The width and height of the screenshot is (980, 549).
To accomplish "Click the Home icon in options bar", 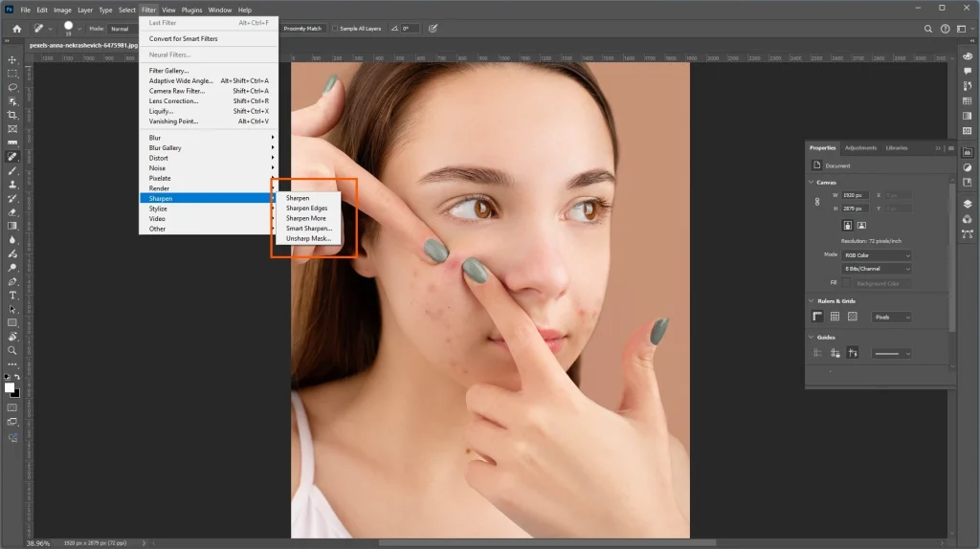I will (x=17, y=29).
